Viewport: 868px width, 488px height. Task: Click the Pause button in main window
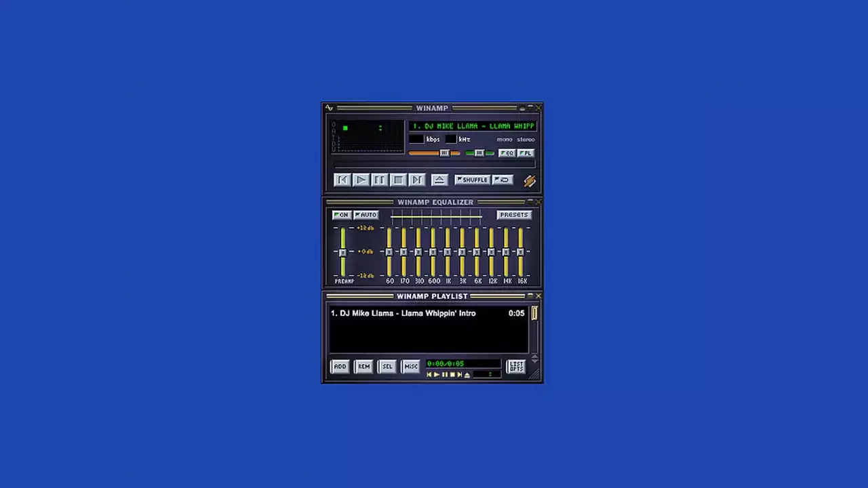coord(380,180)
